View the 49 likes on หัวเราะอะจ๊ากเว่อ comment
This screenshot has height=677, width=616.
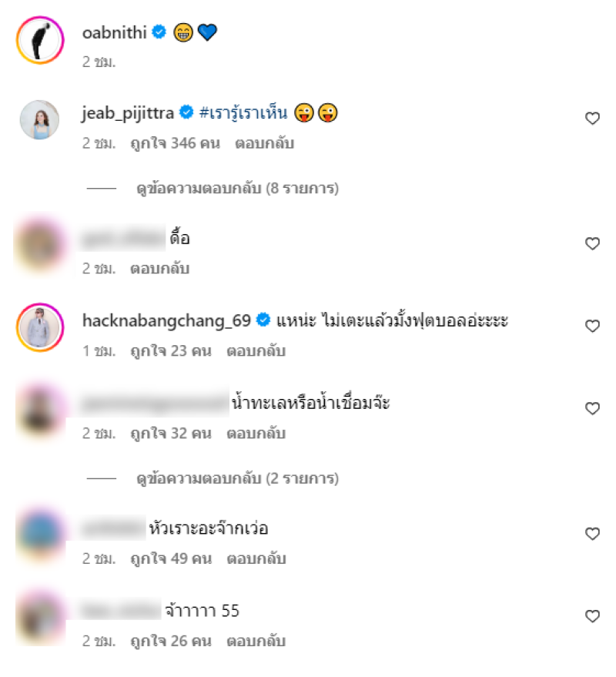click(171, 558)
